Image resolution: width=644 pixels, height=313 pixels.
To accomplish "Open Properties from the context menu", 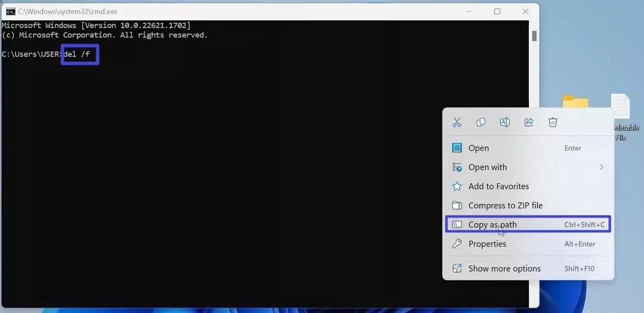I will [487, 244].
